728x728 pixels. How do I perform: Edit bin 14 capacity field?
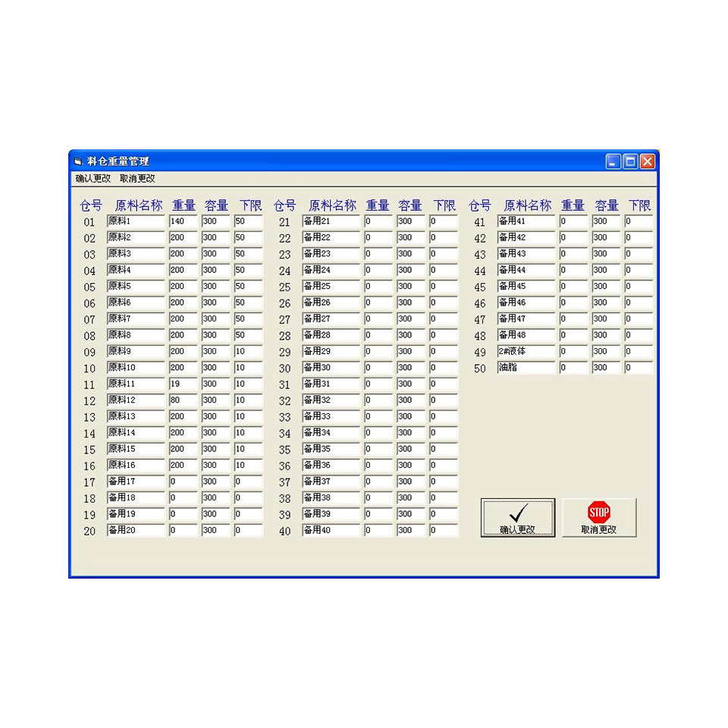216,433
